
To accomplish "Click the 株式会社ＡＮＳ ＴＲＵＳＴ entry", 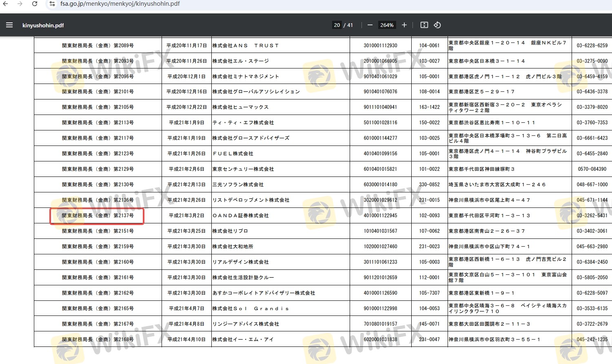I will [x=246, y=46].
